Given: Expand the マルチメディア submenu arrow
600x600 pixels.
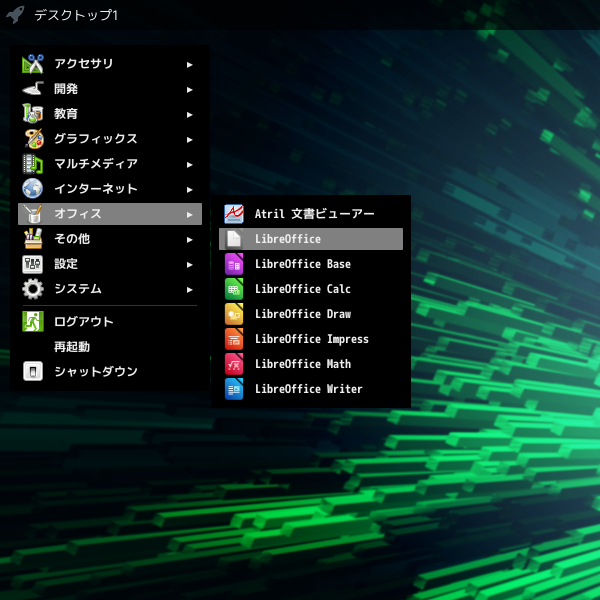Looking at the screenshot, I should [189, 165].
